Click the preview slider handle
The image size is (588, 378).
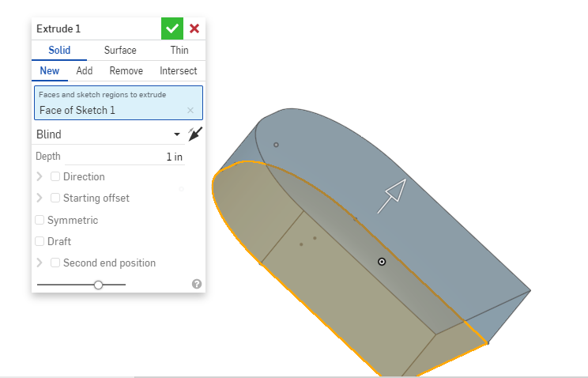coord(98,285)
